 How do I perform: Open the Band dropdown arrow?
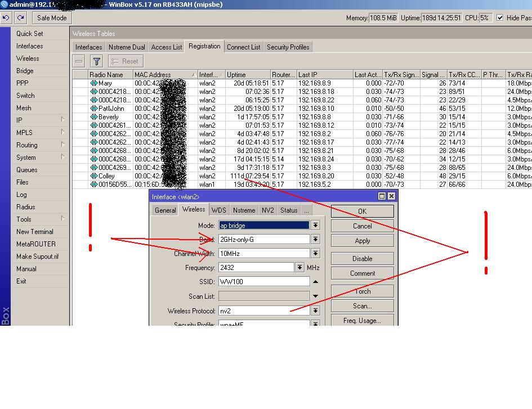point(315,240)
